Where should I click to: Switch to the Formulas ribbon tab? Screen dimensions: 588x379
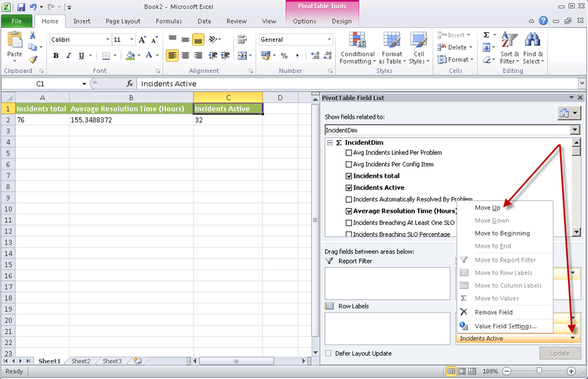coord(169,21)
